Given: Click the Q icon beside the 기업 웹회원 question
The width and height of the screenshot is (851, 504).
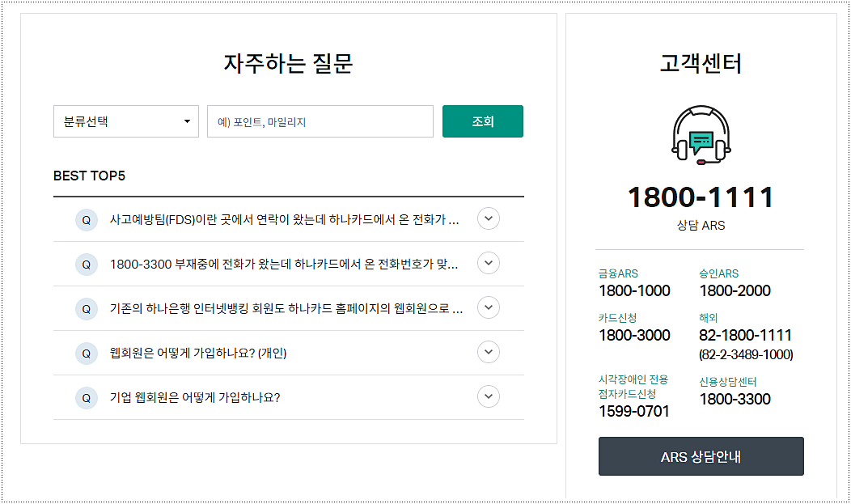Looking at the screenshot, I should (87, 396).
